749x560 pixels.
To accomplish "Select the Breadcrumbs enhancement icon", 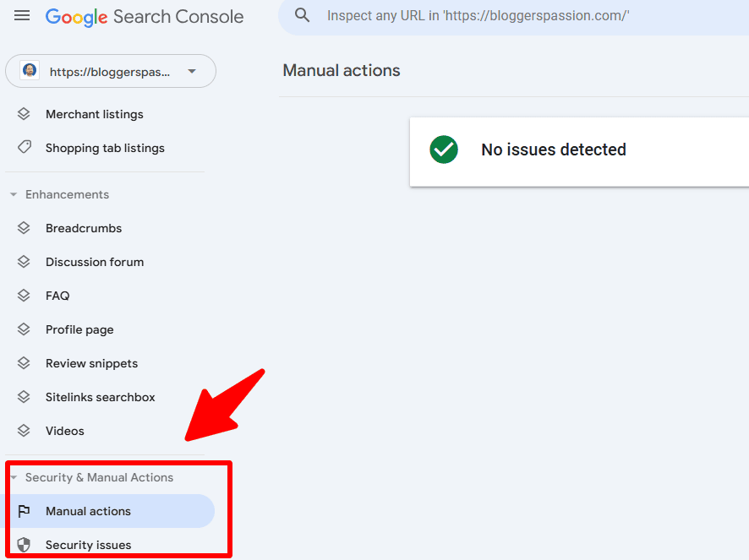I will point(23,228).
